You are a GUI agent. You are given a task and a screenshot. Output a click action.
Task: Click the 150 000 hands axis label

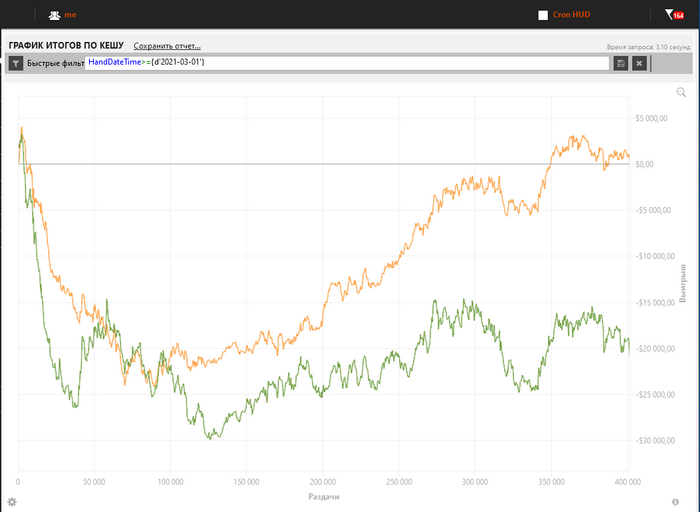[246, 482]
